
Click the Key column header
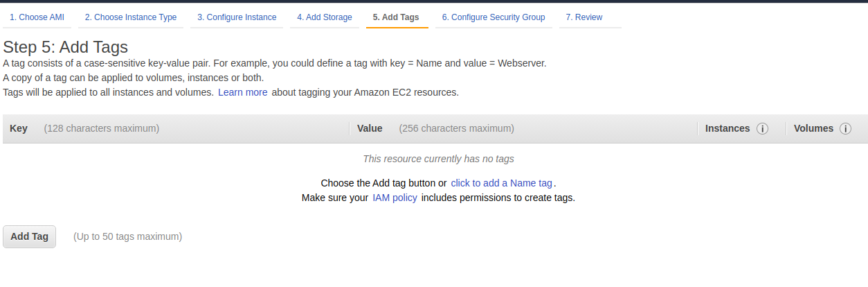click(x=19, y=128)
